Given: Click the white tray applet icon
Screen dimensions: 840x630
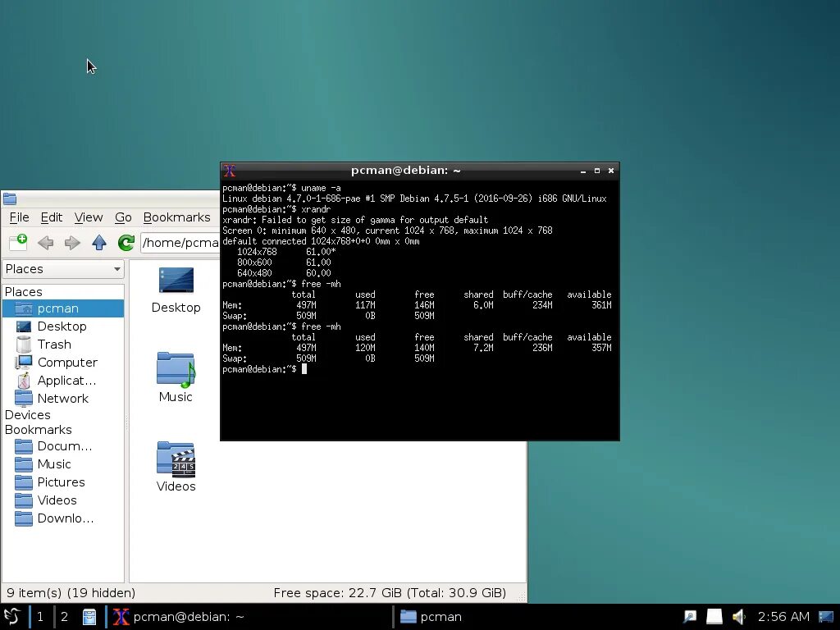Looking at the screenshot, I should coord(714,617).
